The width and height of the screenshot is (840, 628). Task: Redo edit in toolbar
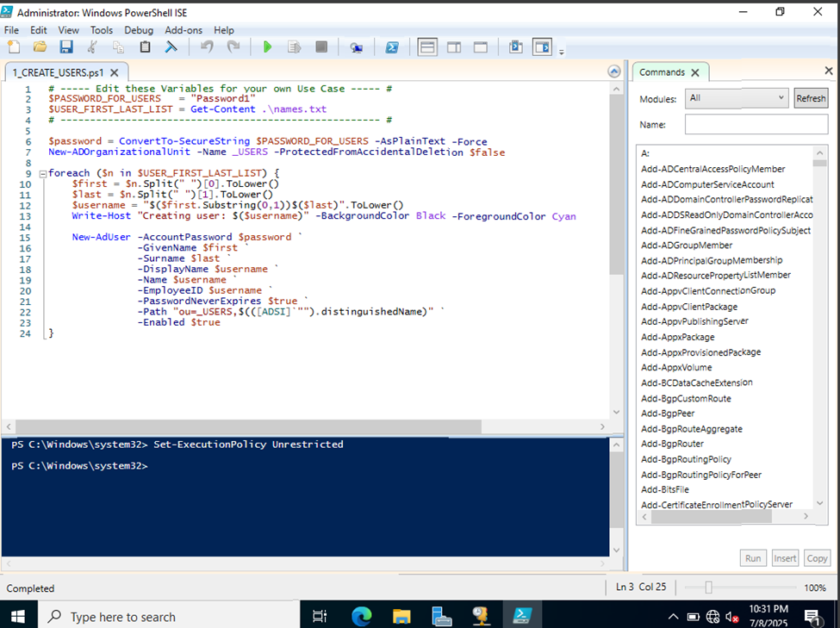[x=233, y=47]
